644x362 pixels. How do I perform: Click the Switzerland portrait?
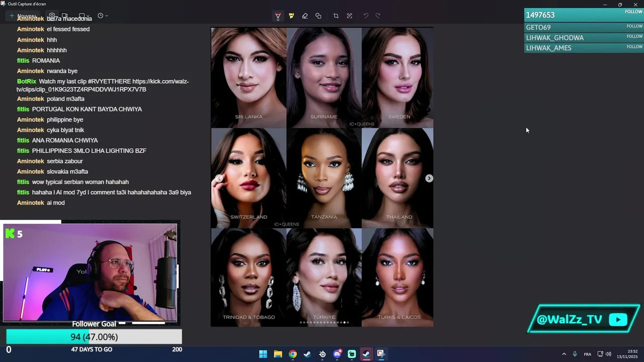coord(249,178)
